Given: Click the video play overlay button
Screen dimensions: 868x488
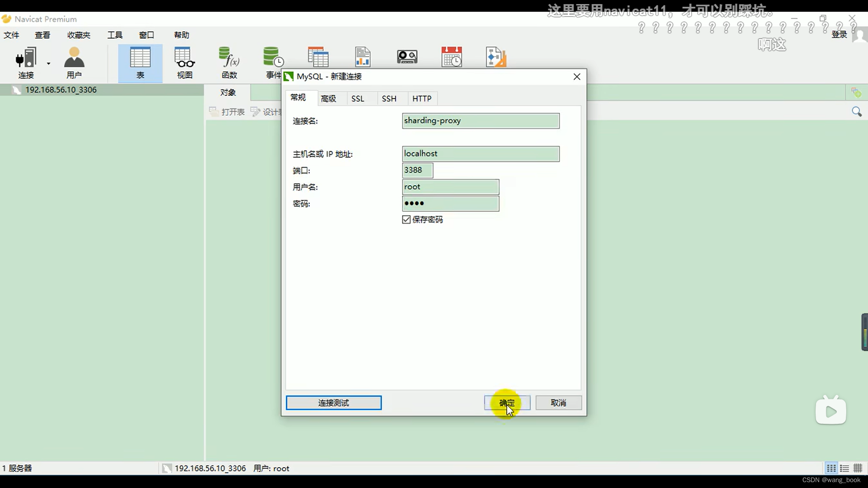Looking at the screenshot, I should click(x=831, y=411).
